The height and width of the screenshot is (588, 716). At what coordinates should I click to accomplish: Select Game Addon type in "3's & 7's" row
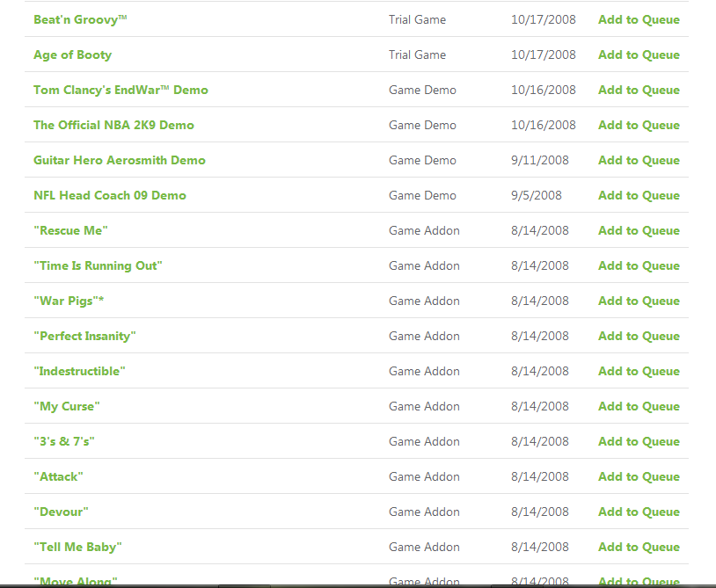point(424,441)
